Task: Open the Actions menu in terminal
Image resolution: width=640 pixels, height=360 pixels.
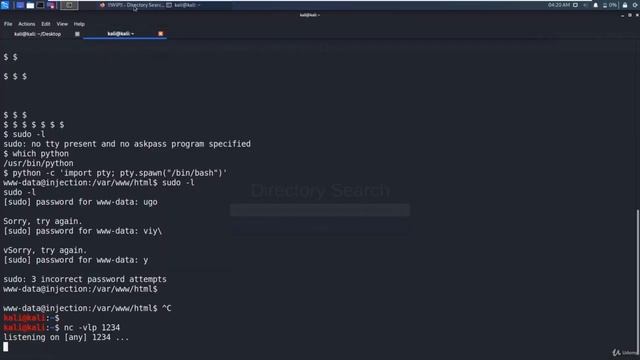Action: 27,24
